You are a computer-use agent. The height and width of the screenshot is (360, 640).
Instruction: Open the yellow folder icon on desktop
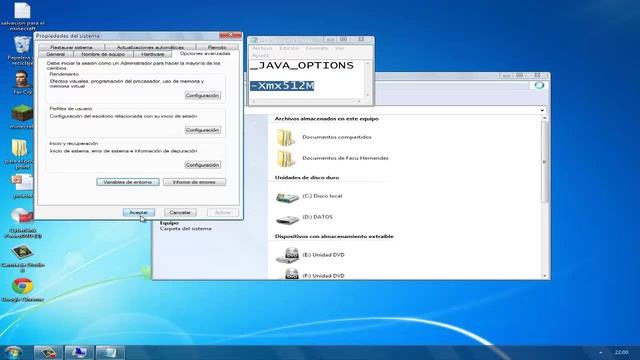pyautogui.click(x=19, y=148)
